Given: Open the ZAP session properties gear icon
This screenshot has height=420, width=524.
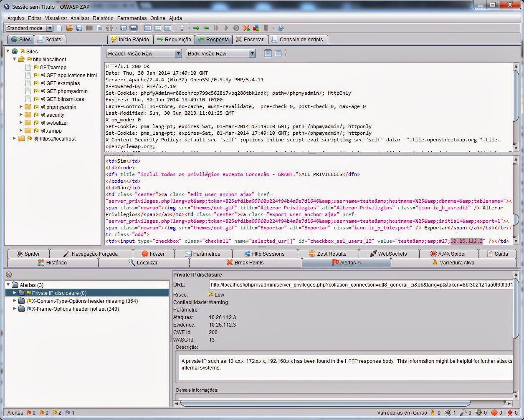Looking at the screenshot, I should [x=109, y=28].
